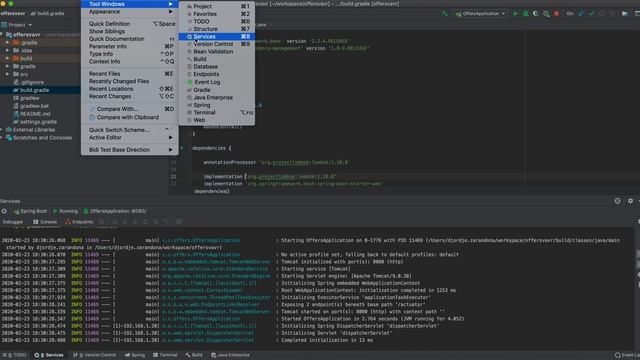
Task: Select Event Log in Tool Windows submenu
Action: [x=217, y=82]
